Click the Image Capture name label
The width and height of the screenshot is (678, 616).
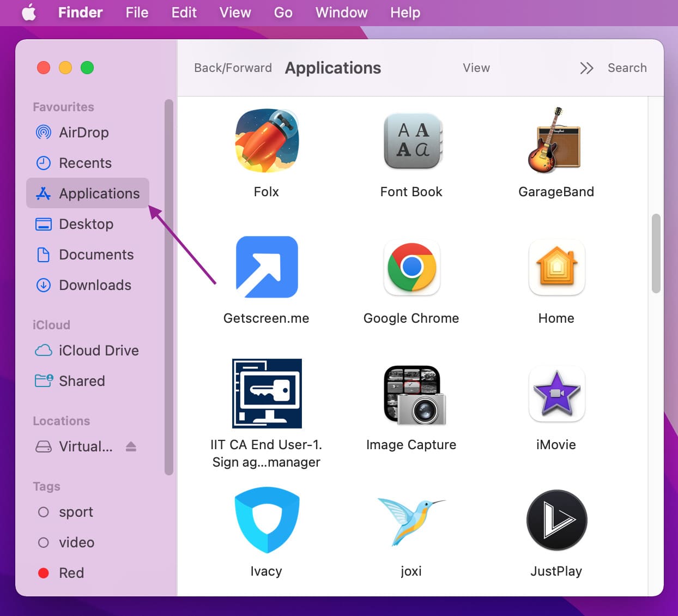[411, 445]
